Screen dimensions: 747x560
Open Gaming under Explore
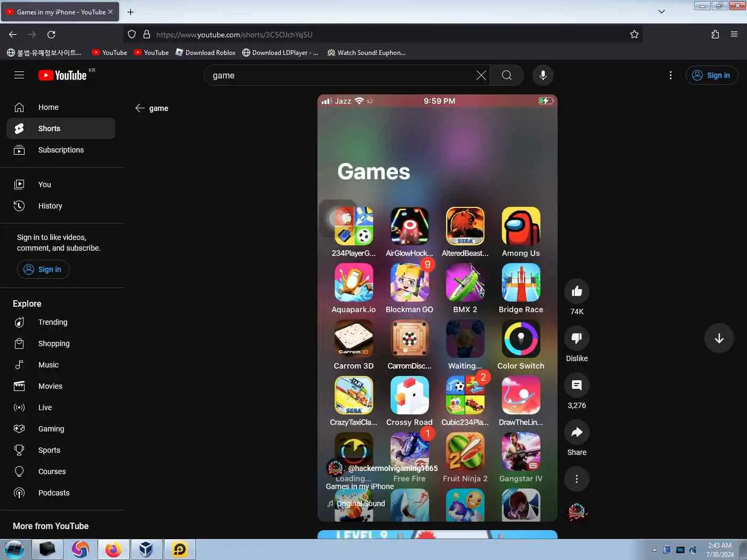61,429
